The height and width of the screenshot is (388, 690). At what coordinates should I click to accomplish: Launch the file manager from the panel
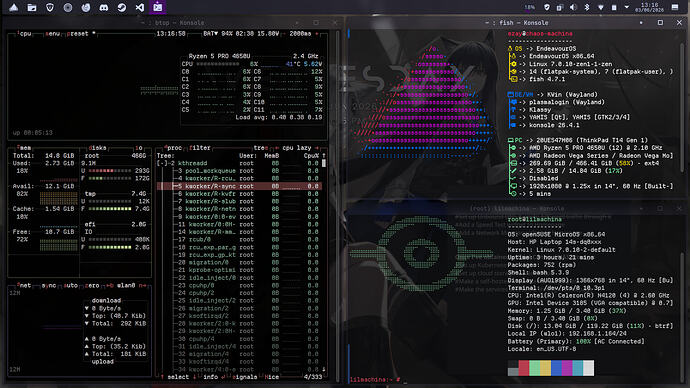click(x=32, y=7)
